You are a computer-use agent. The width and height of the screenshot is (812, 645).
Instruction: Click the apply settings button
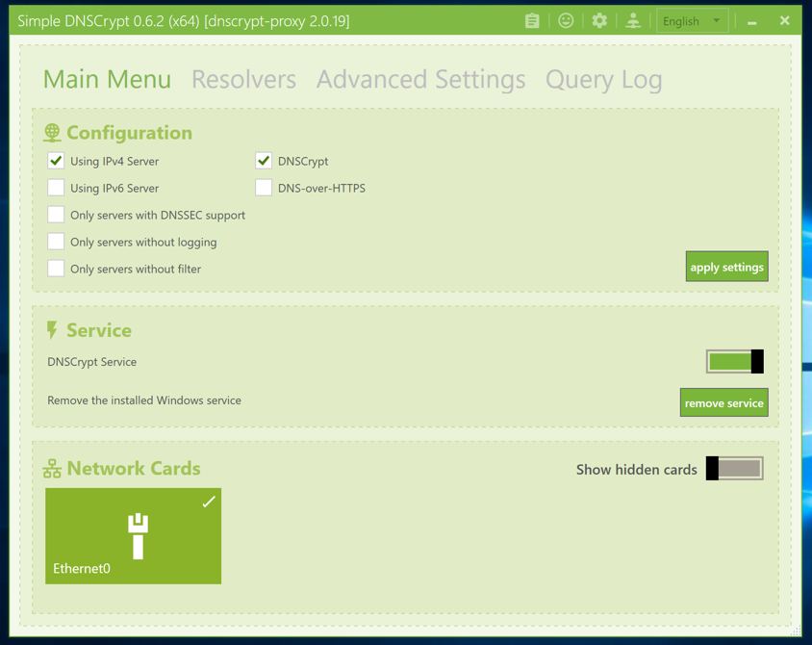click(726, 267)
